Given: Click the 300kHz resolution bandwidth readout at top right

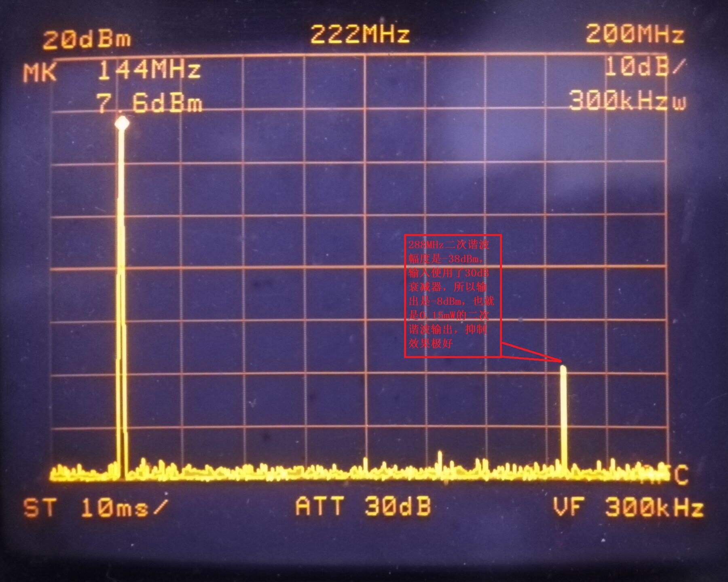Looking at the screenshot, I should tap(618, 101).
